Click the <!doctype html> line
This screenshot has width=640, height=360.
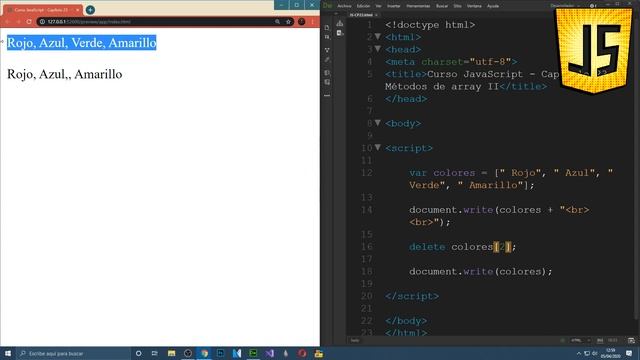click(x=430, y=24)
